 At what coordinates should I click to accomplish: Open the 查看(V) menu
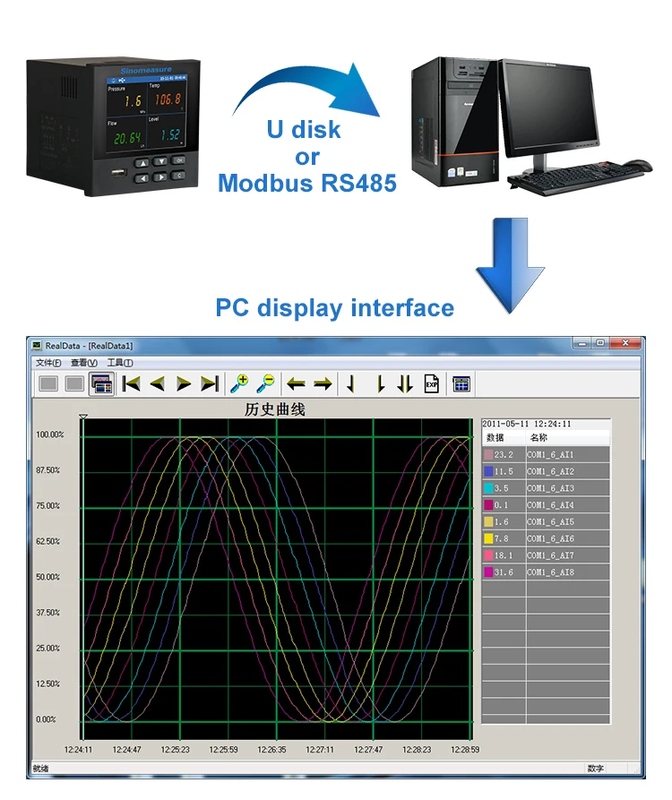pos(84,363)
